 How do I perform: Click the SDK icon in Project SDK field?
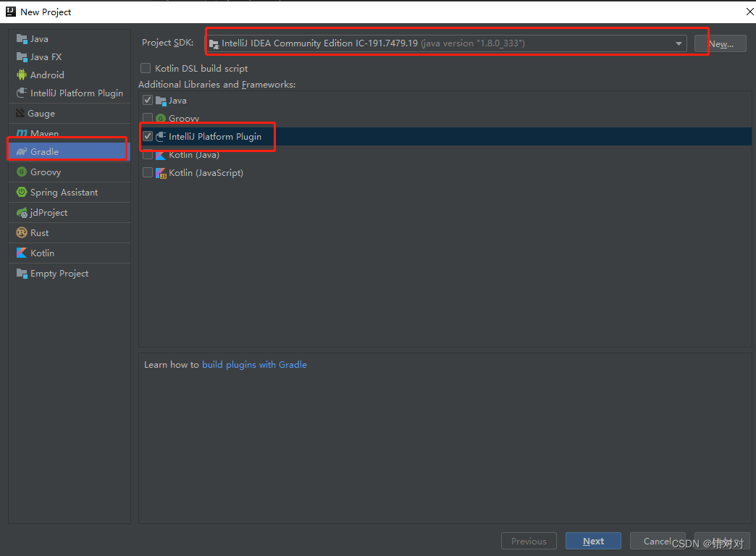click(214, 44)
